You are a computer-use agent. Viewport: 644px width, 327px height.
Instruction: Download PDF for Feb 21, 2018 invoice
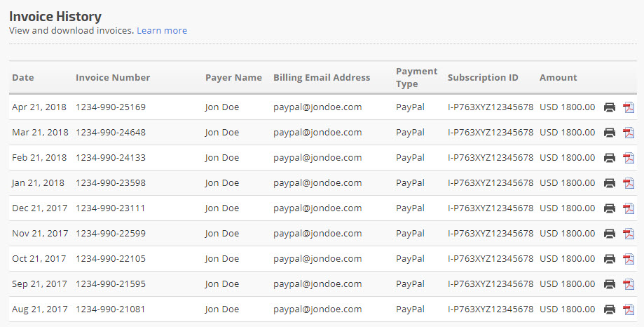pos(629,158)
